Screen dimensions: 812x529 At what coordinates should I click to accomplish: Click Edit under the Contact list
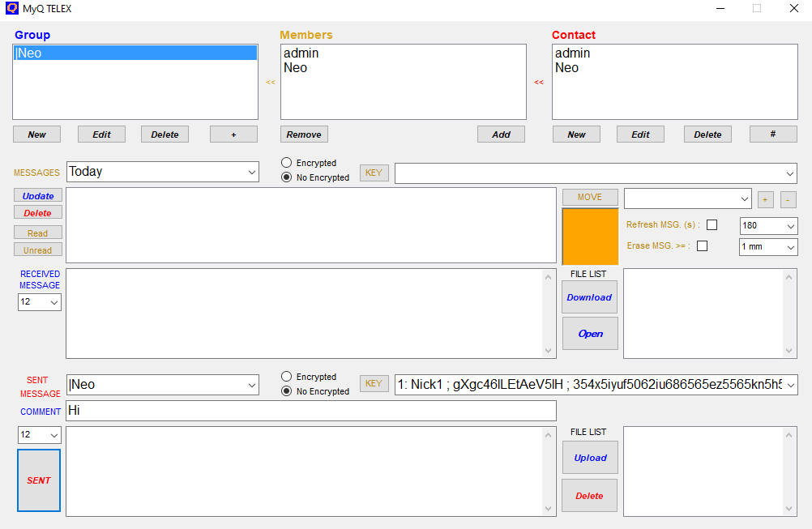click(x=640, y=134)
